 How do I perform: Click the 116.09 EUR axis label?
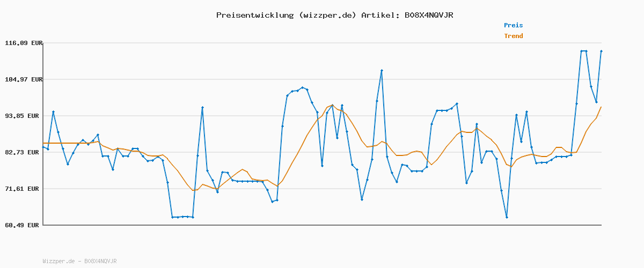tap(23, 43)
